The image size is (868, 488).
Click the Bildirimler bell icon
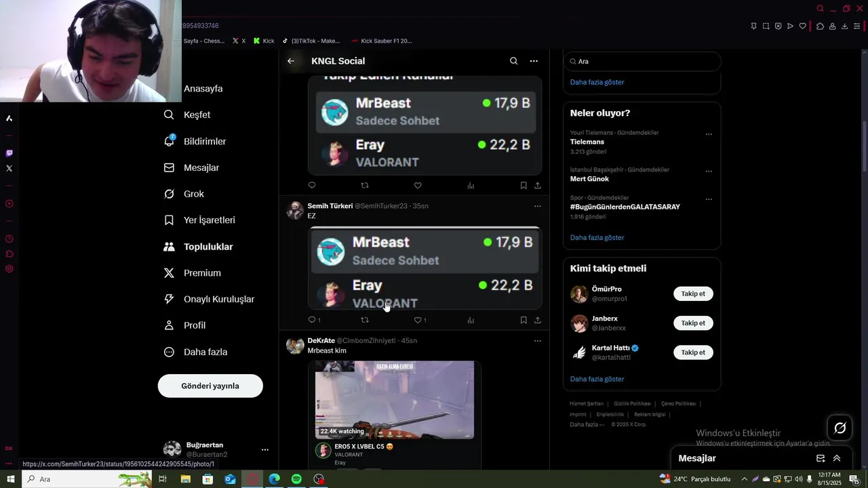(170, 141)
